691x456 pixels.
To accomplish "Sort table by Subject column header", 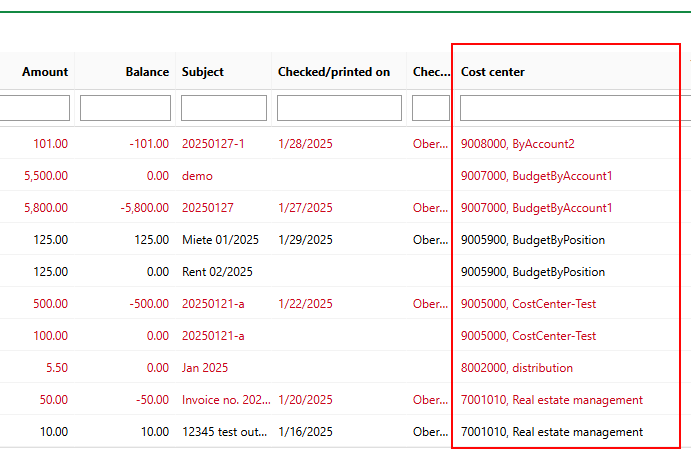I will [x=203, y=72].
